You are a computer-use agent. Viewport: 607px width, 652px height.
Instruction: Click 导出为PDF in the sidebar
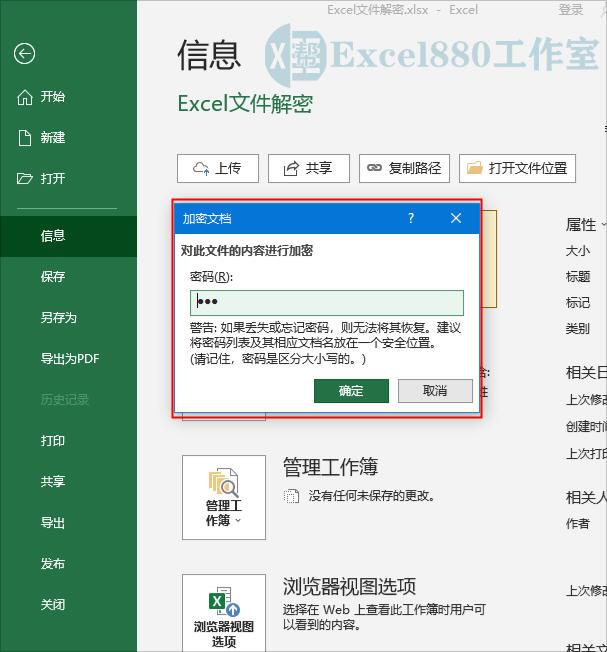(68, 358)
